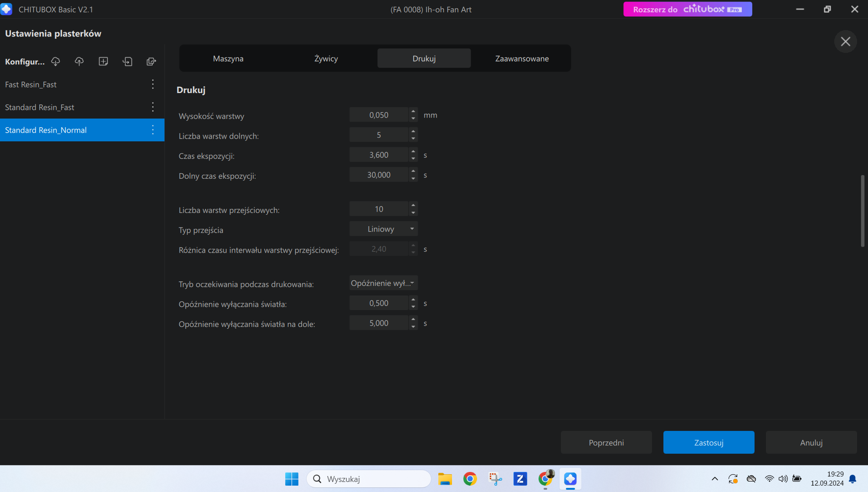
Task: Open Chrome with profile badge in taskbar
Action: [545, 479]
